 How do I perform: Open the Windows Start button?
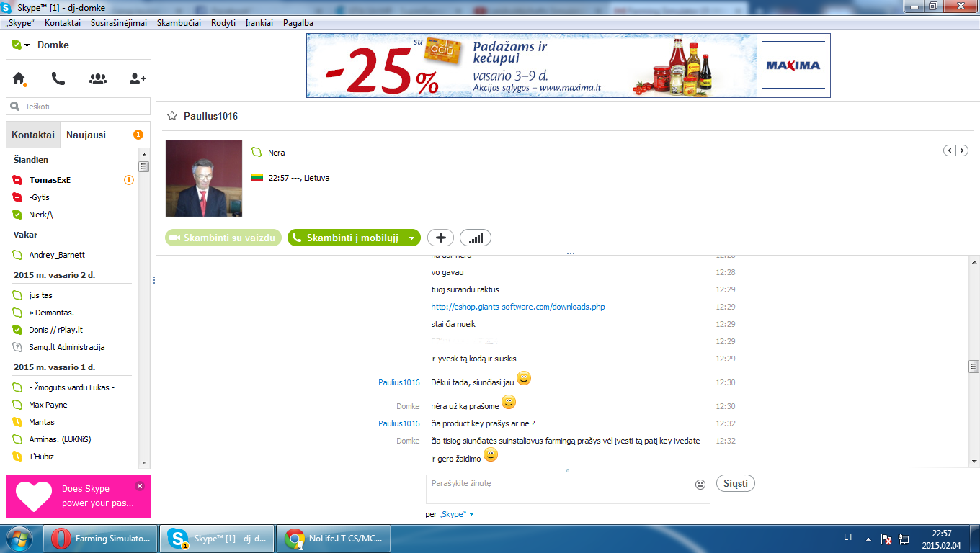tap(19, 539)
